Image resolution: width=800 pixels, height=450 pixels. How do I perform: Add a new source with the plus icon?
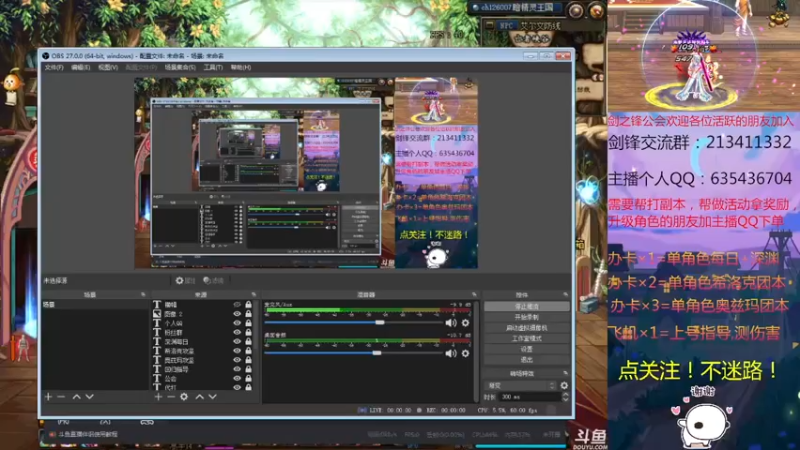point(158,396)
